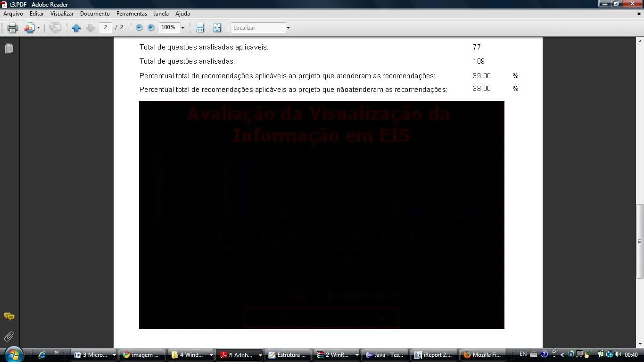644x362 pixels.
Task: Open the Visualizar menu
Action: [x=62, y=14]
